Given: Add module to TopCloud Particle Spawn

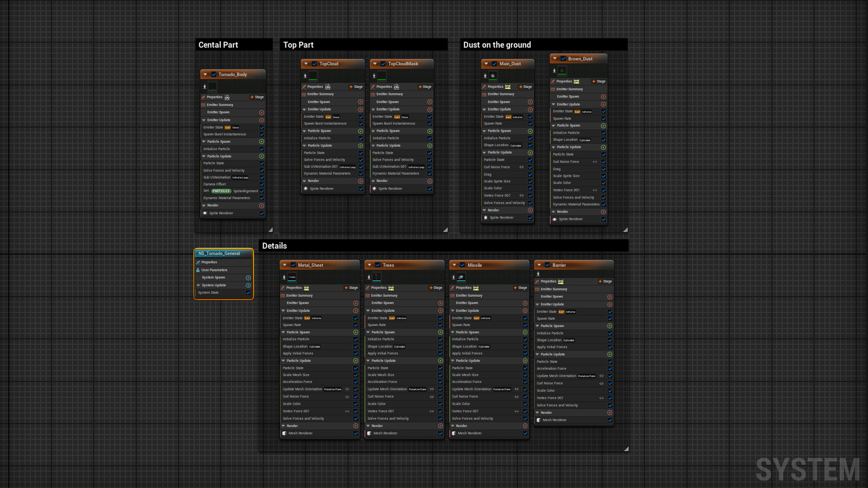Looking at the screenshot, I should (361, 131).
